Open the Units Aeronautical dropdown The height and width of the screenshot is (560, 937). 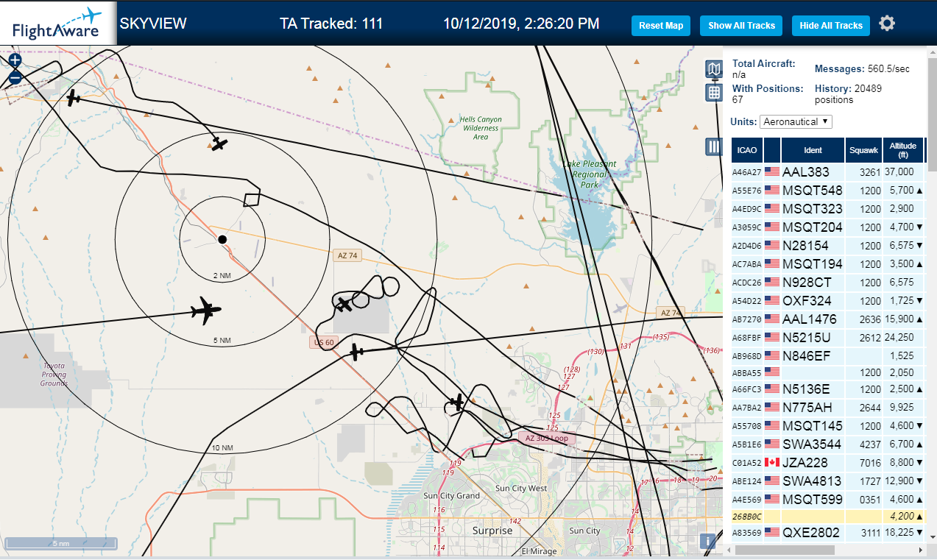coord(796,121)
